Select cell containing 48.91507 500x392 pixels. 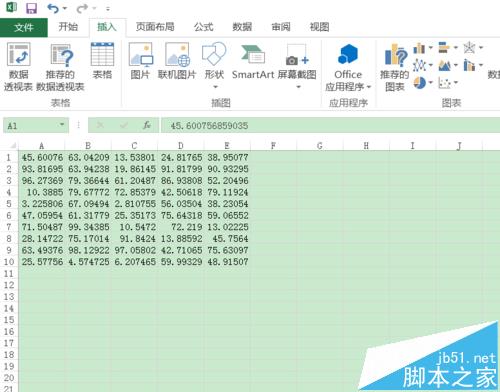(x=227, y=262)
